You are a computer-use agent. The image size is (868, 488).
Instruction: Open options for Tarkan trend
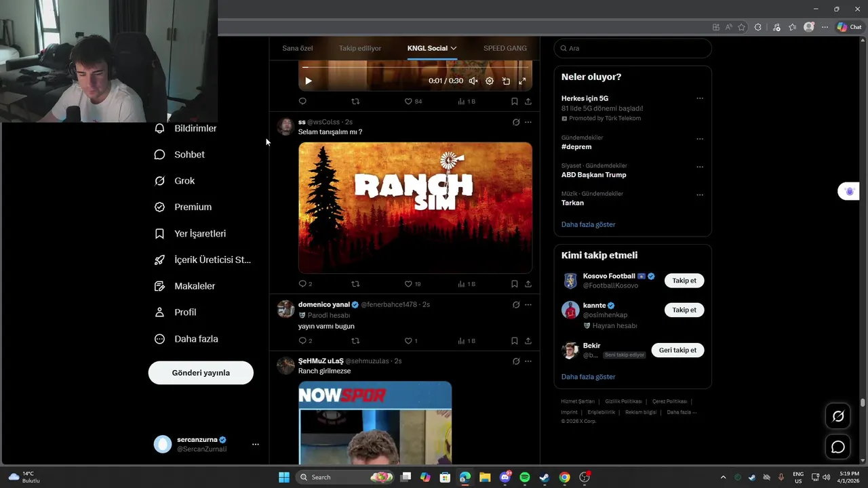(700, 195)
